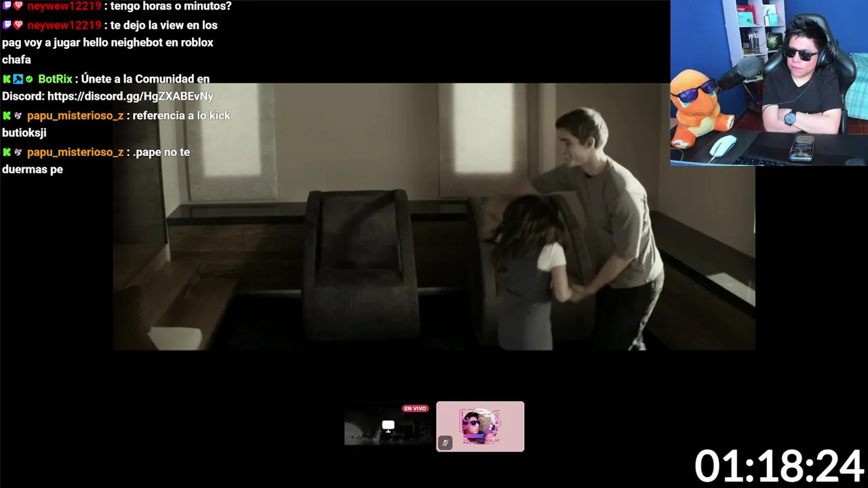Click papu_misterioso_z beside '.pape no te'

click(75, 152)
